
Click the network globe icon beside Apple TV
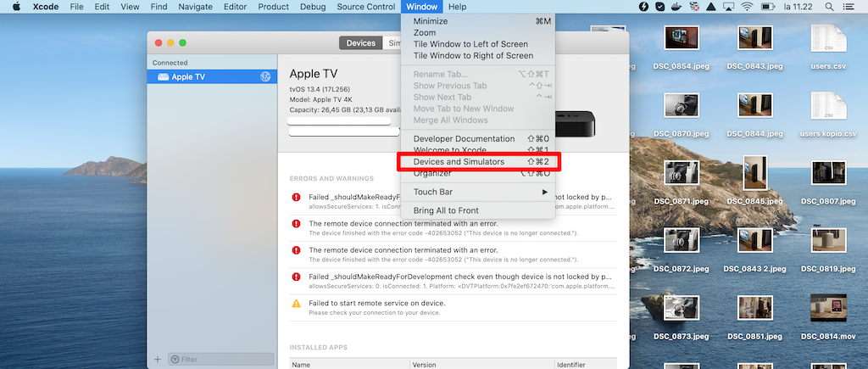[265, 77]
